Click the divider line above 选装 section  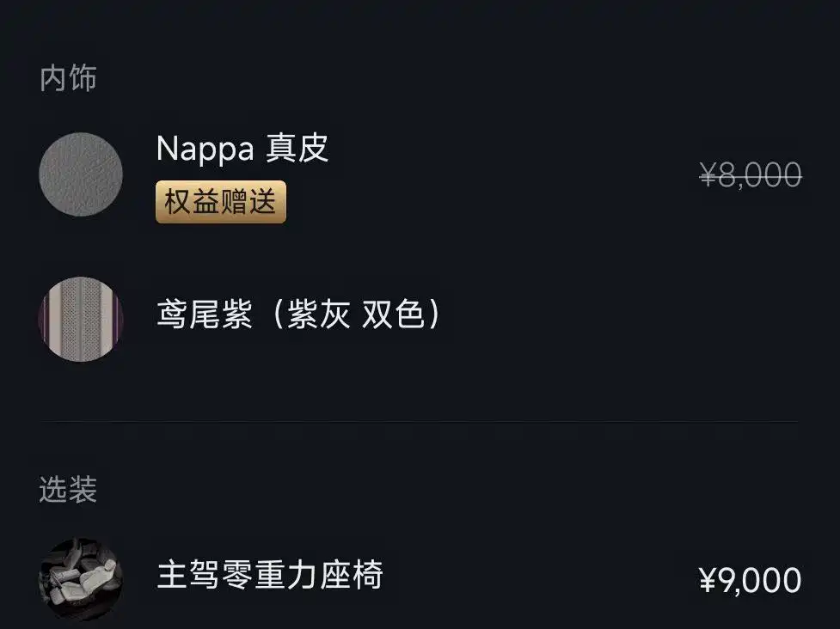point(420,422)
